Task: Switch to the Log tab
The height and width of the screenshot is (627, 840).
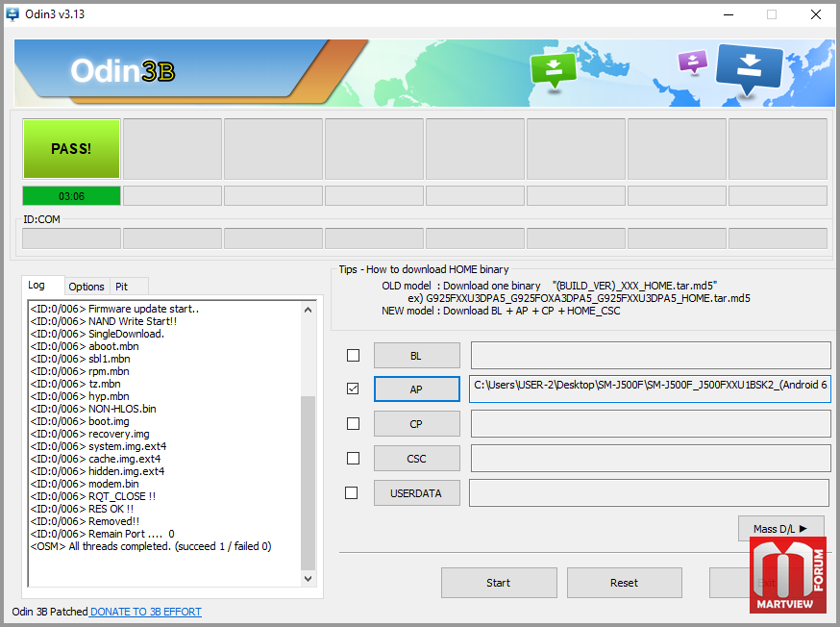Action: click(43, 285)
